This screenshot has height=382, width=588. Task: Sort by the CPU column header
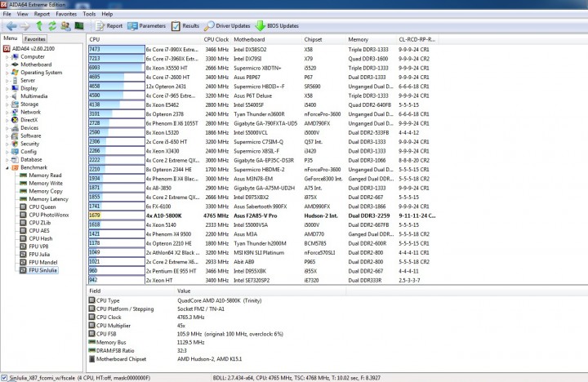[x=145, y=39]
